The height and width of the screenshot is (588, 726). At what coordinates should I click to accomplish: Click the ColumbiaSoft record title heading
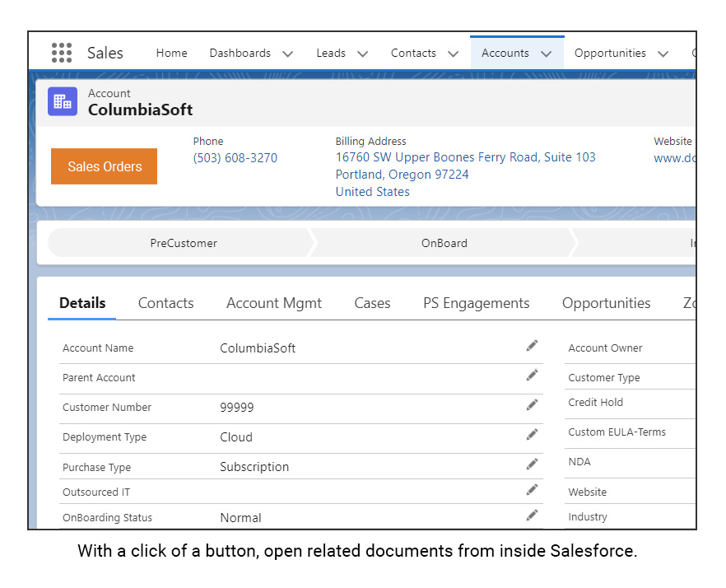pos(140,110)
